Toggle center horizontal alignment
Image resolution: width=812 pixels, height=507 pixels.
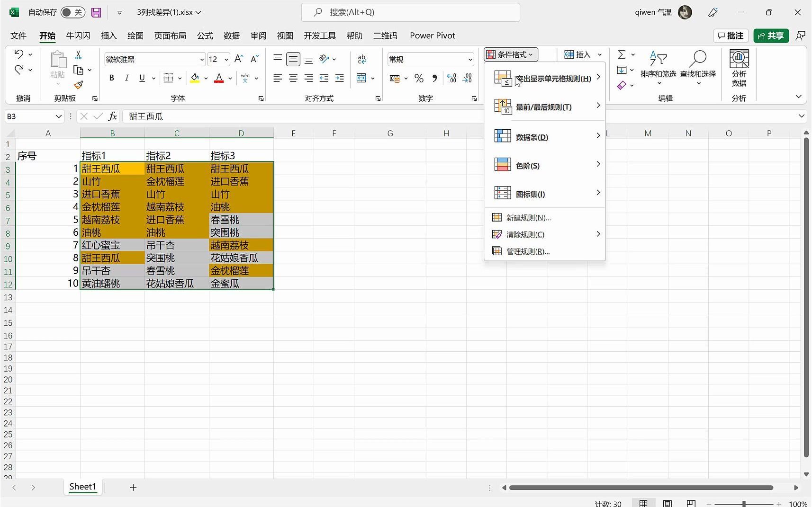(293, 78)
